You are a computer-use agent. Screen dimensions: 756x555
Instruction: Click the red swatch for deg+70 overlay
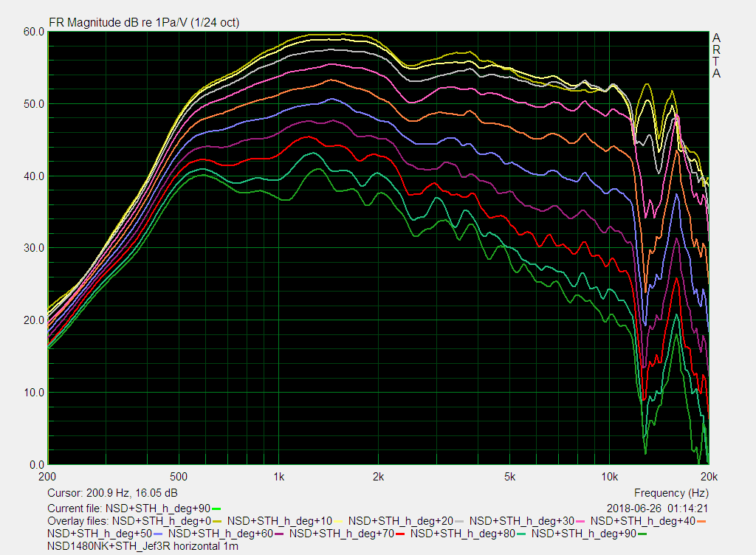pyautogui.click(x=399, y=534)
